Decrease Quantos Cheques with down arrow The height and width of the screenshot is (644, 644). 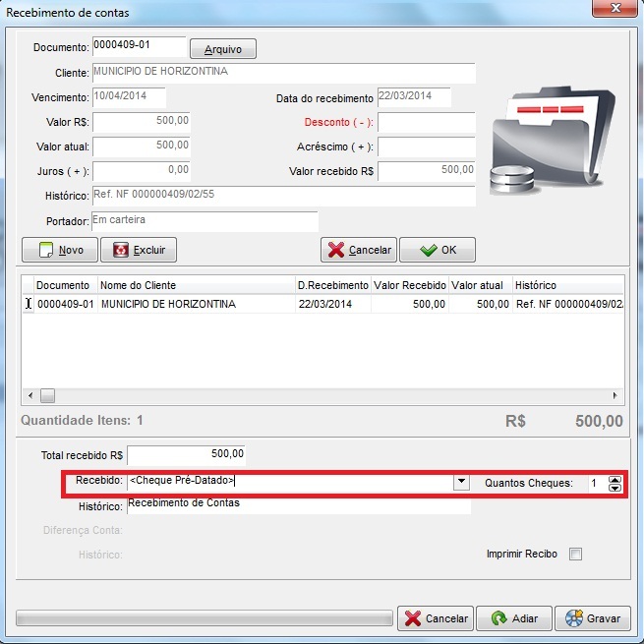pos(615,488)
